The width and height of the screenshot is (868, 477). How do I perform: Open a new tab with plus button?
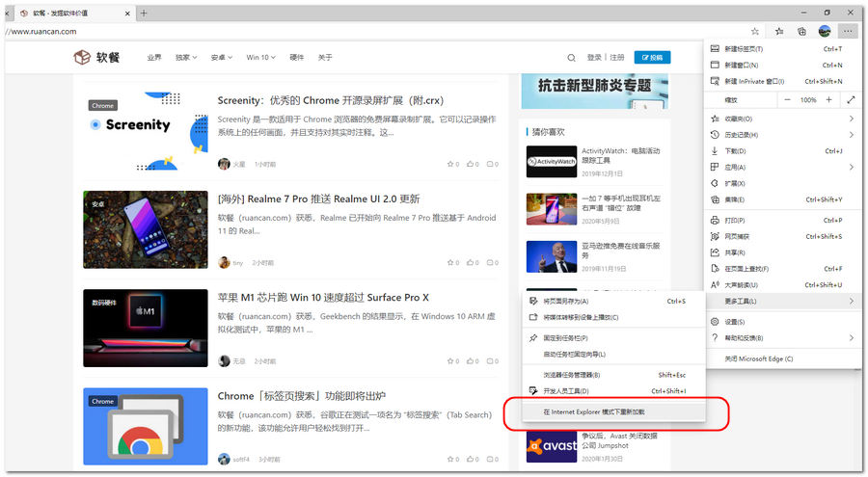coord(144,13)
